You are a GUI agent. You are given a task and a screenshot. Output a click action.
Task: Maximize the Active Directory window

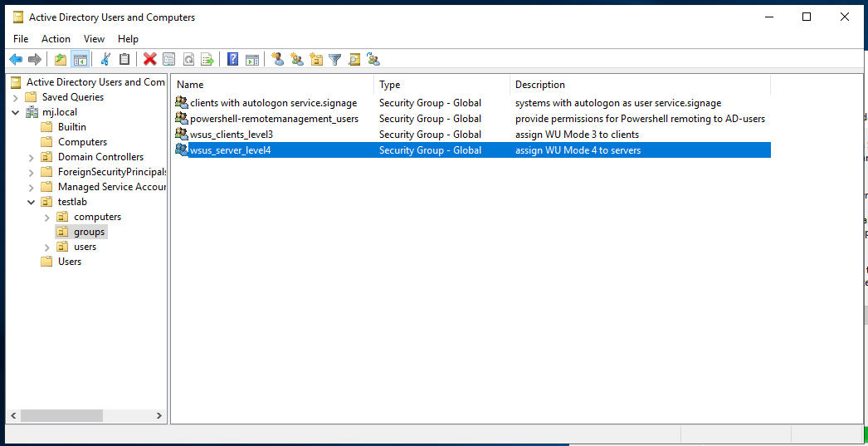pos(807,17)
